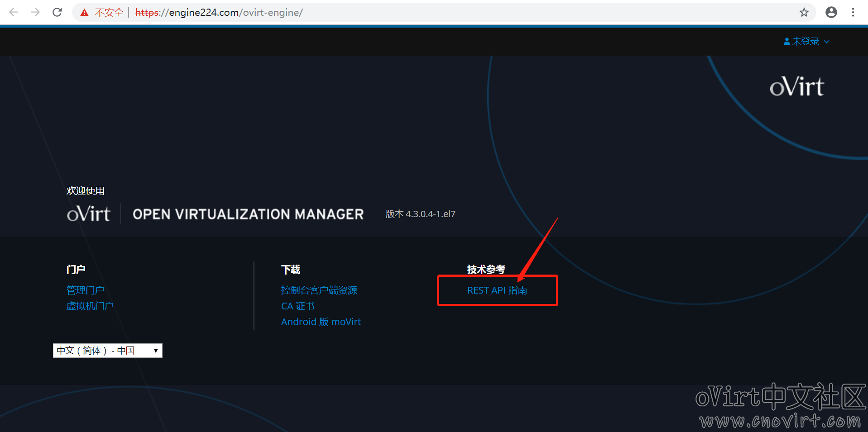Click the 控制台客户端资源 download link

pos(319,290)
